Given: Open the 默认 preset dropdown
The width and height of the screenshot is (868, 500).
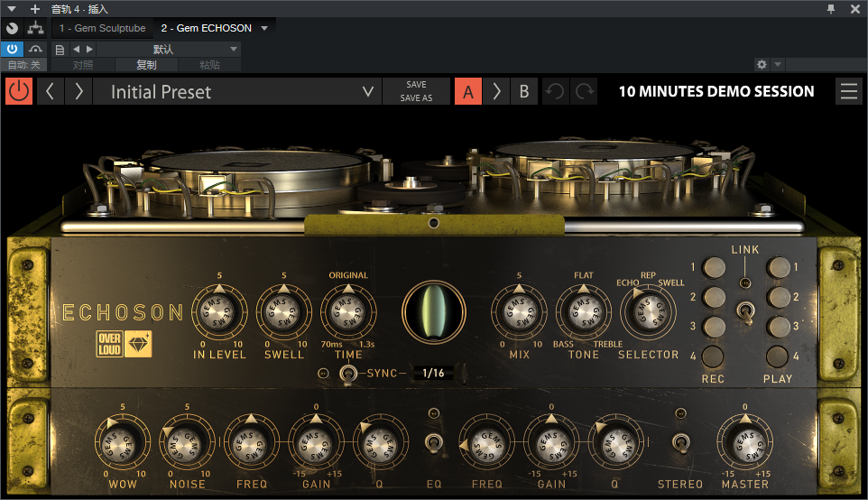Looking at the screenshot, I should pos(169,50).
